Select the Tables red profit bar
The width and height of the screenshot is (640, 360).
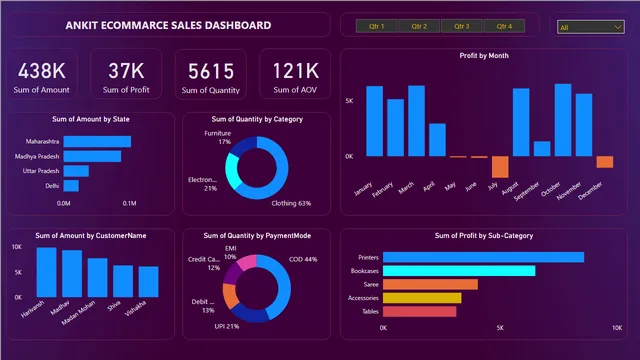pos(420,311)
